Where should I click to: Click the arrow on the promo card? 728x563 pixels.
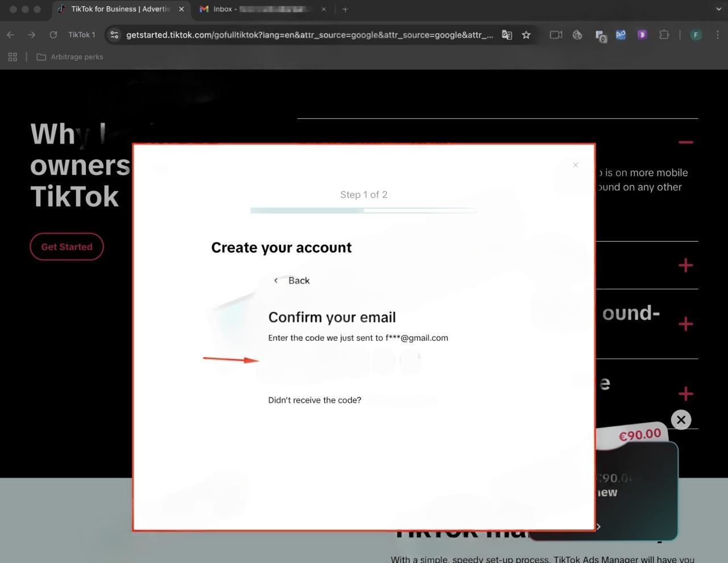coord(598,527)
